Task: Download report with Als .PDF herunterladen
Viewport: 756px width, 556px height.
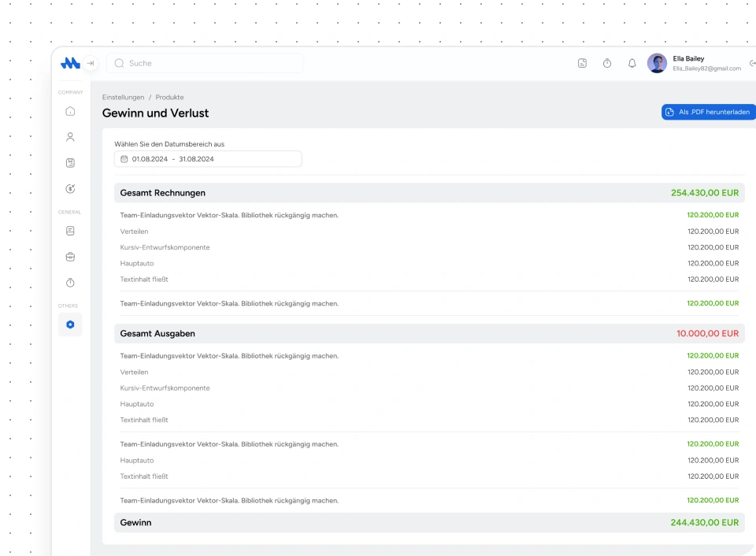Action: coord(708,113)
